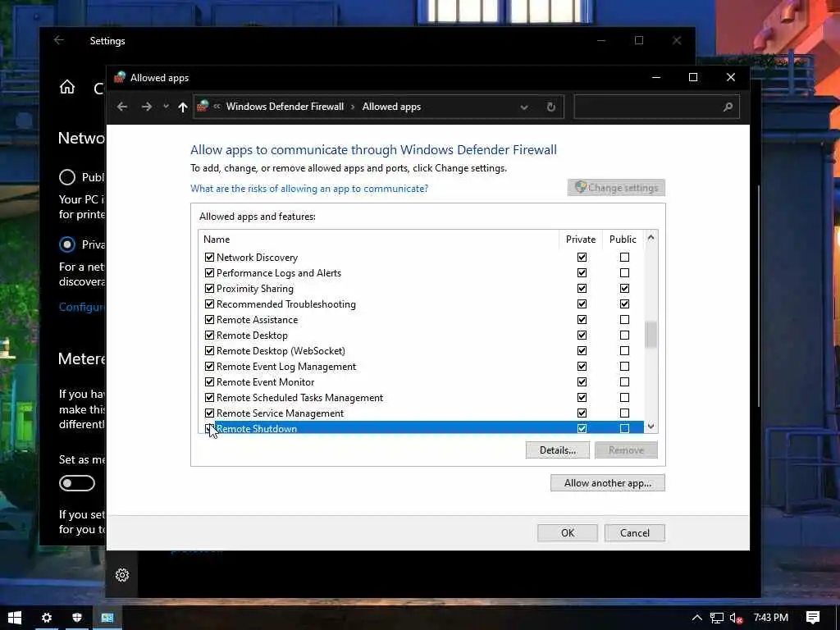The height and width of the screenshot is (630, 840).
Task: Click list scrollbar down arrow
Action: pyautogui.click(x=651, y=427)
